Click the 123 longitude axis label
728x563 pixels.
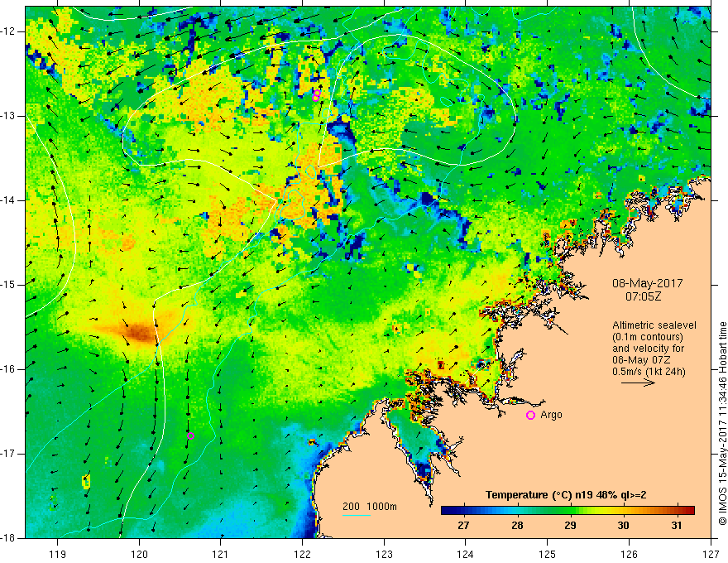coord(384,554)
